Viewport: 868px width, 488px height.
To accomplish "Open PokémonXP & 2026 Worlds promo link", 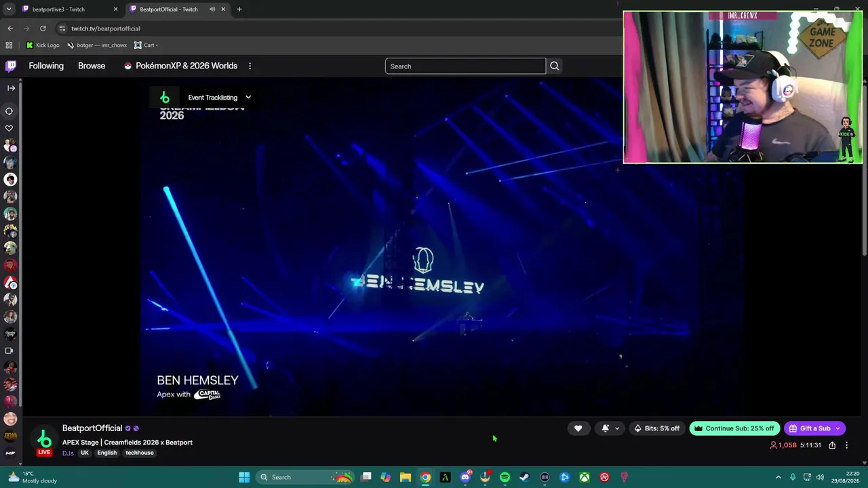I will (x=180, y=66).
